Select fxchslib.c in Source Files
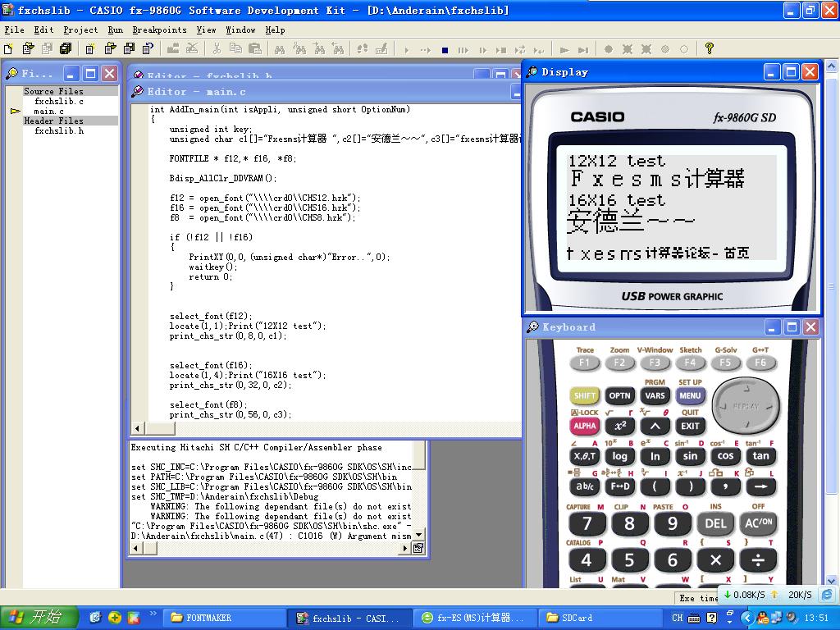This screenshot has width=840, height=630. pyautogui.click(x=59, y=101)
